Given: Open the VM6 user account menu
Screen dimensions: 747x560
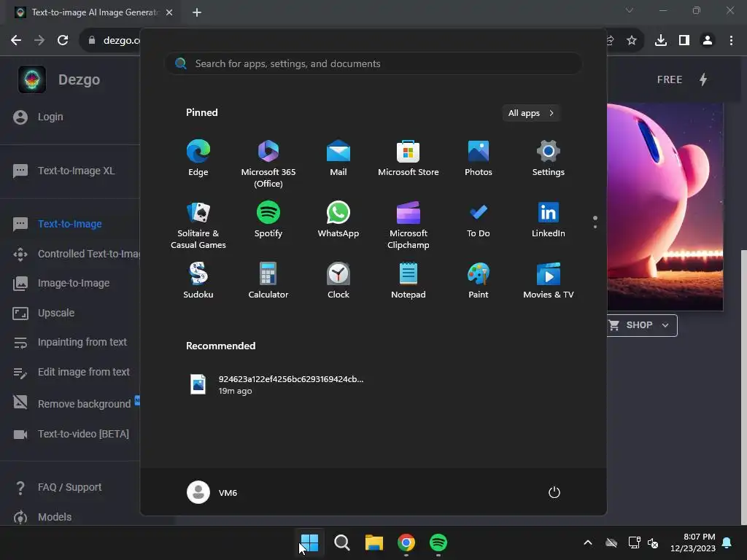Looking at the screenshot, I should point(212,492).
